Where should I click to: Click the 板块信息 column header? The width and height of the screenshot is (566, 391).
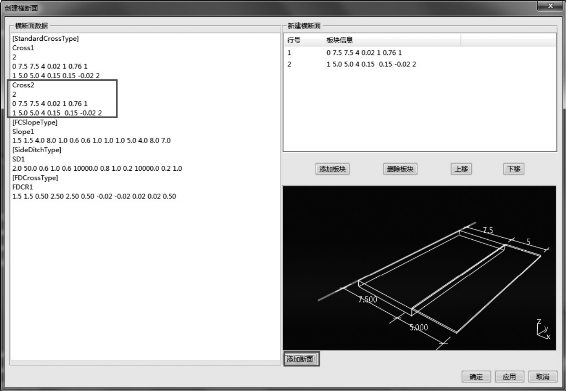click(339, 40)
